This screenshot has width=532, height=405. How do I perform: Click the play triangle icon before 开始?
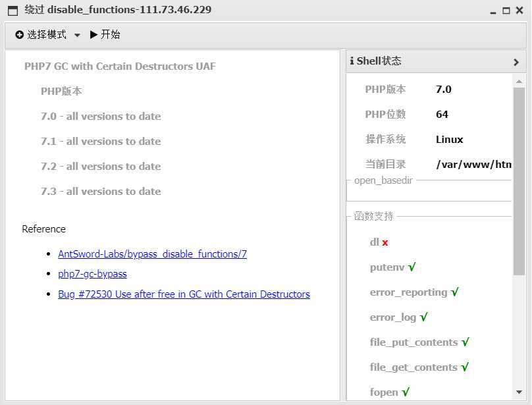tap(93, 35)
